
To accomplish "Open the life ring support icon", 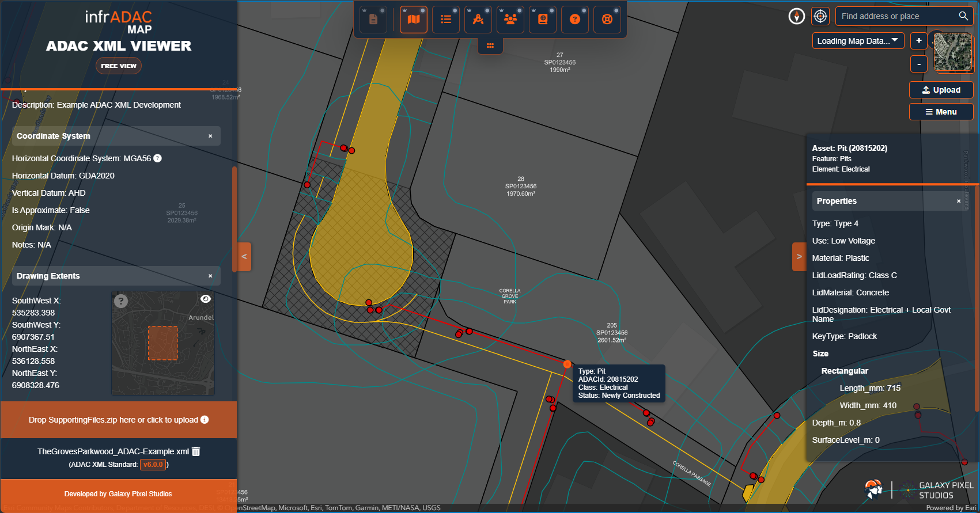I will pos(607,19).
